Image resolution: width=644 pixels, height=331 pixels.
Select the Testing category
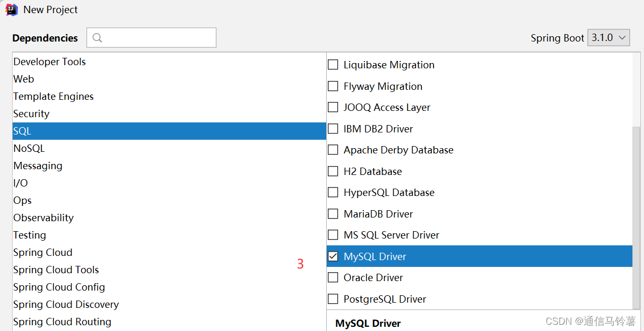[x=169, y=235]
